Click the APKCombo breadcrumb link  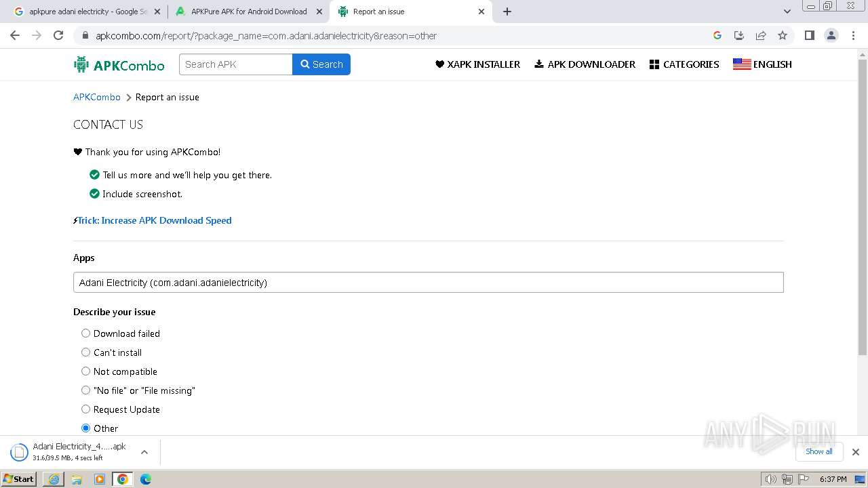[97, 97]
